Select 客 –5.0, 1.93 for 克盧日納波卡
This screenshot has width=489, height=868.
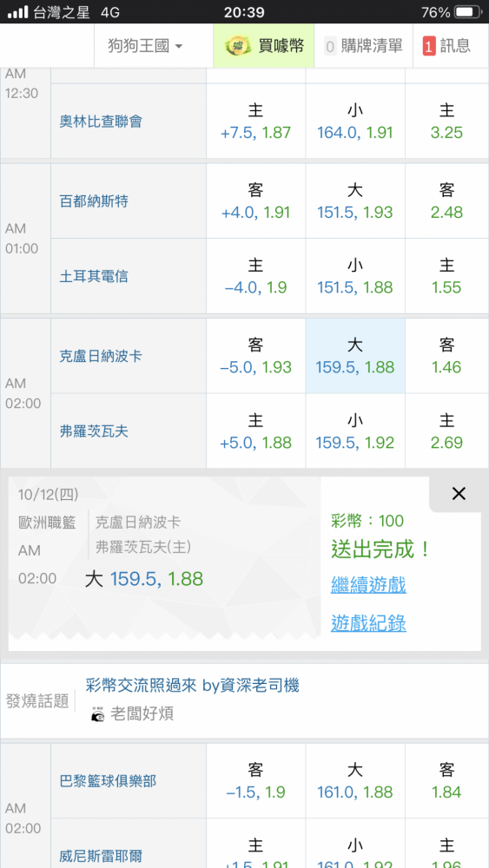(x=256, y=356)
